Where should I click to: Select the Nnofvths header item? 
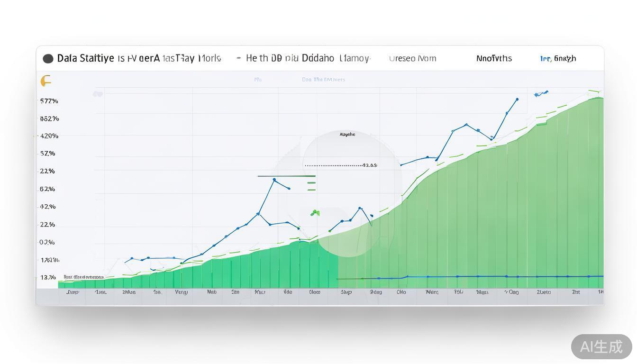pyautogui.click(x=494, y=58)
